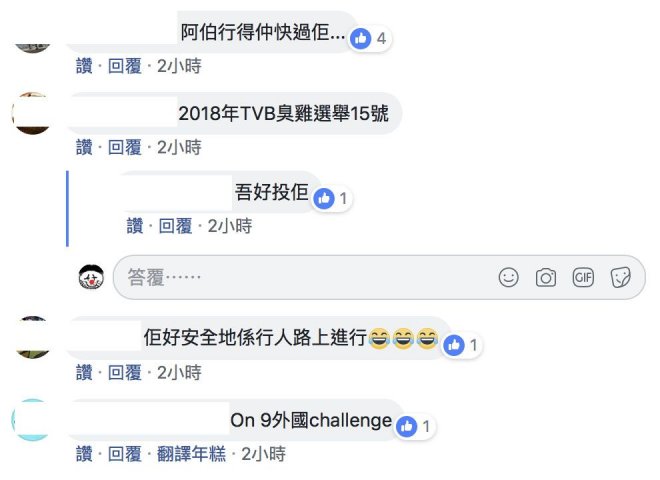The image size is (660, 480).
Task: Open the GIF picker in reply box
Action: pos(583,277)
